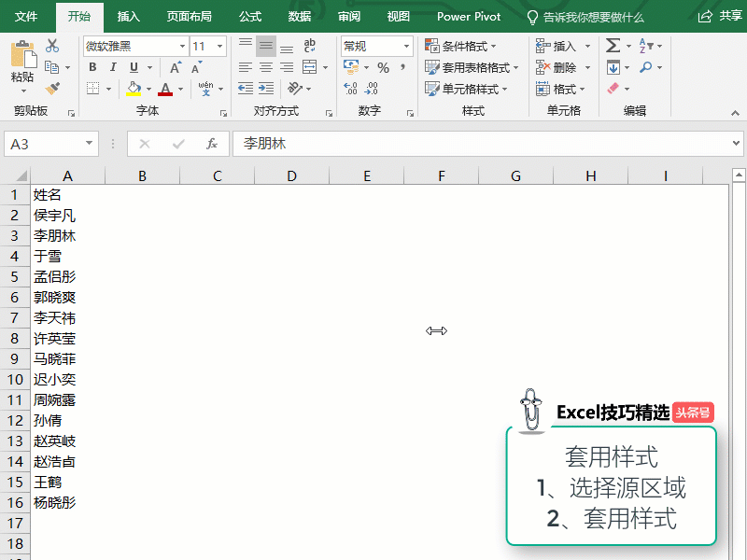Click the Cut scissors icon
Screen dimensions: 747x560
52,46
